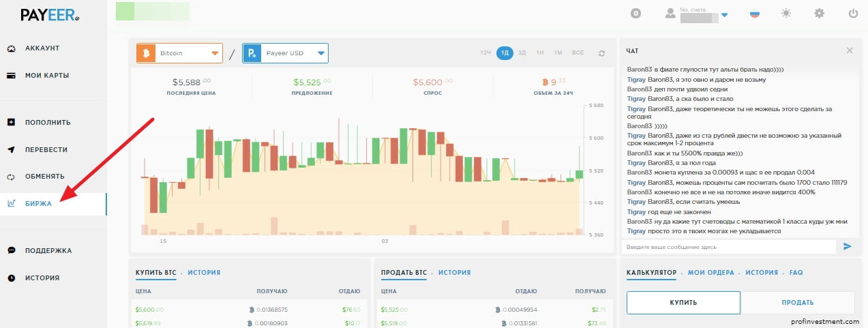Open ИСТОРИЯ tab beside МОИ ОРДЕРА

762,273
